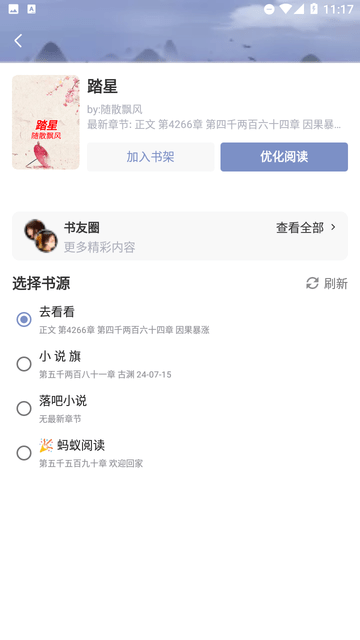Expand 查看全部 chevron arrow
Screen dimensions: 360x640
(333, 227)
